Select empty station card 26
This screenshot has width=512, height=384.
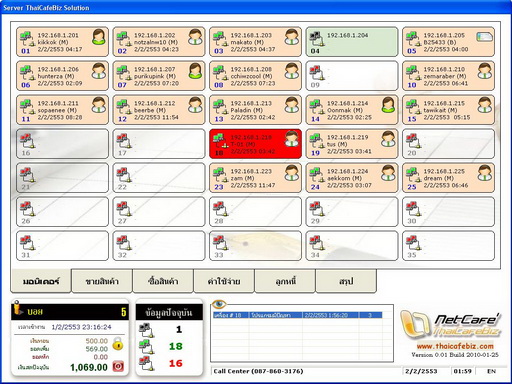[62, 212]
